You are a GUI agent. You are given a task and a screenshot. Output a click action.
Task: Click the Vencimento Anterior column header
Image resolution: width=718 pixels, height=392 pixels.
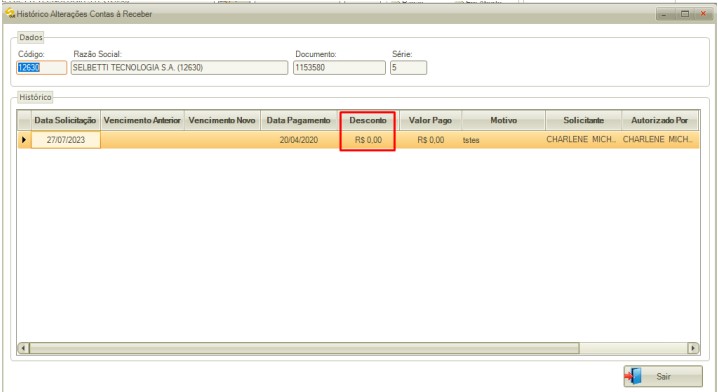coord(142,120)
